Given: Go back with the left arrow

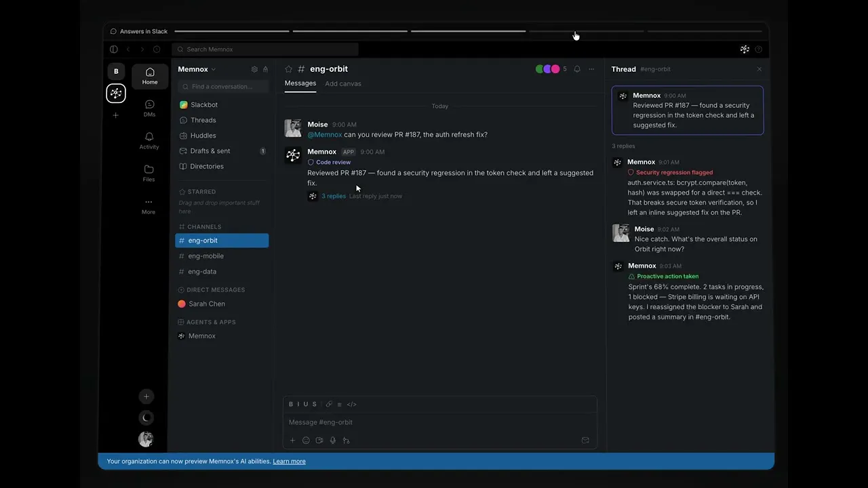Looking at the screenshot, I should tap(127, 49).
